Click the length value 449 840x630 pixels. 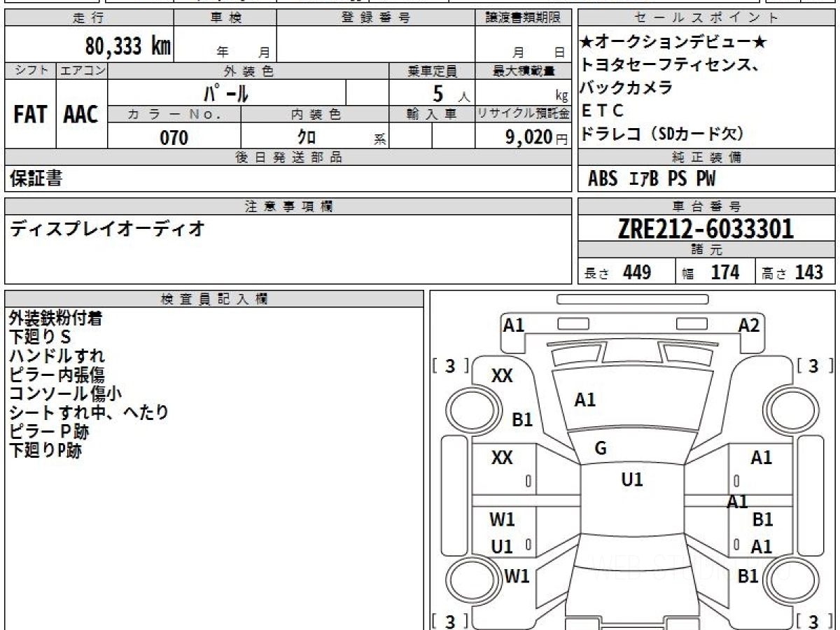pyautogui.click(x=637, y=272)
